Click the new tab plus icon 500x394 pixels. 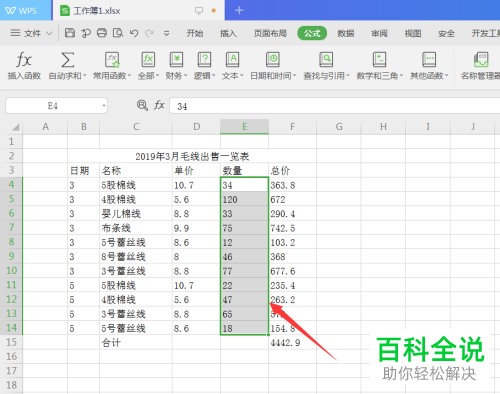click(x=239, y=11)
